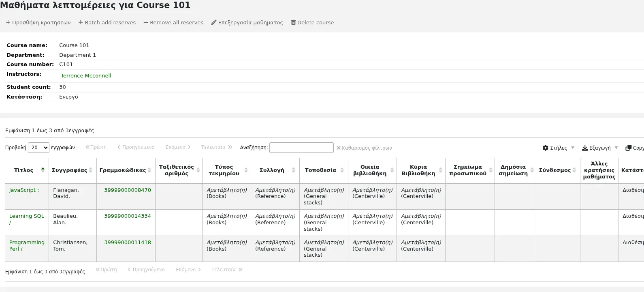Open instructor Terrence Mcconnell link
Viewport: 644px width, 292px height.
(x=86, y=75)
